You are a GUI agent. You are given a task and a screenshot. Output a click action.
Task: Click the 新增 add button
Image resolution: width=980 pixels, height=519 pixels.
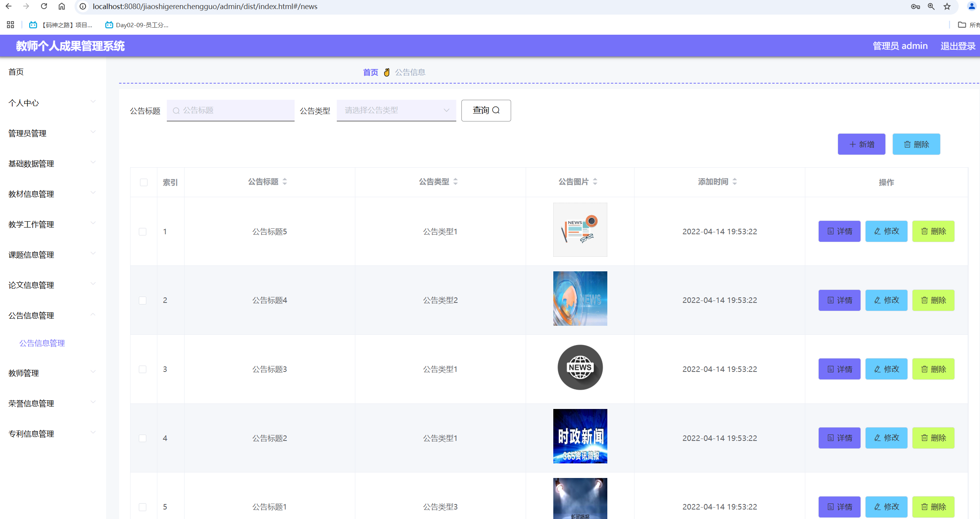click(861, 144)
